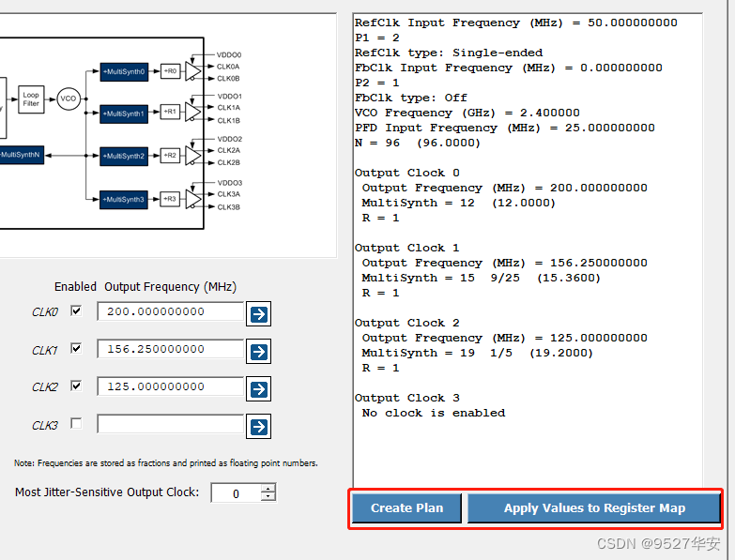Screen dimensions: 735x560
Task: Disable the CLK0 enabled checkbox
Action: [76, 310]
